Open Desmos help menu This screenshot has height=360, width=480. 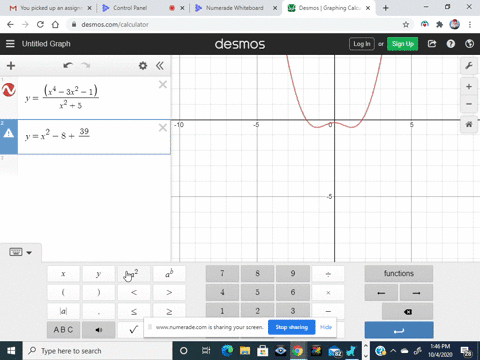(451, 44)
